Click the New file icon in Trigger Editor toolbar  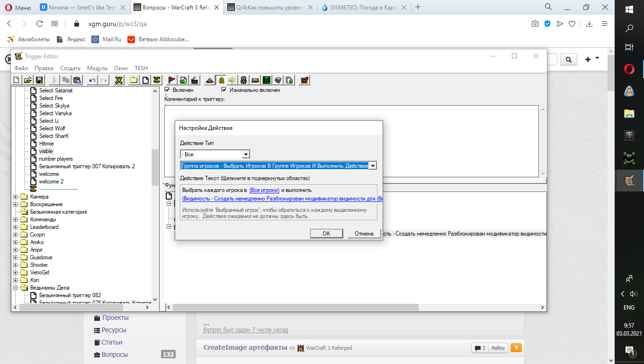(x=17, y=80)
